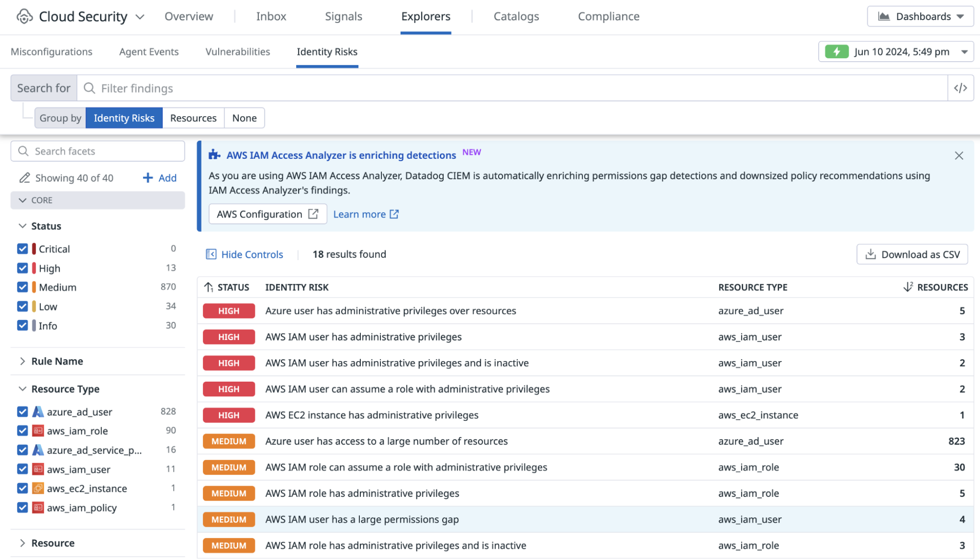Viewport: 980px width, 559px height.
Task: Download results as CSV
Action: pyautogui.click(x=912, y=254)
